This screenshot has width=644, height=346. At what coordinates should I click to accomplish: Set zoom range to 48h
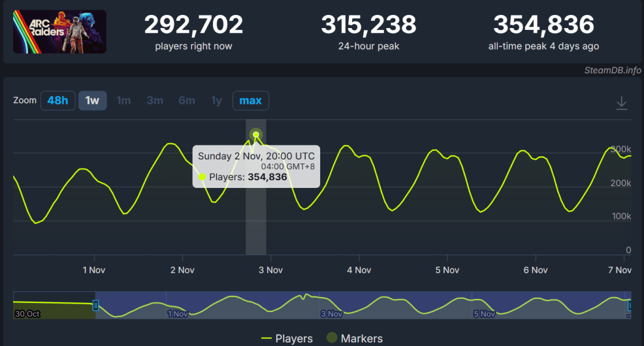(58, 100)
